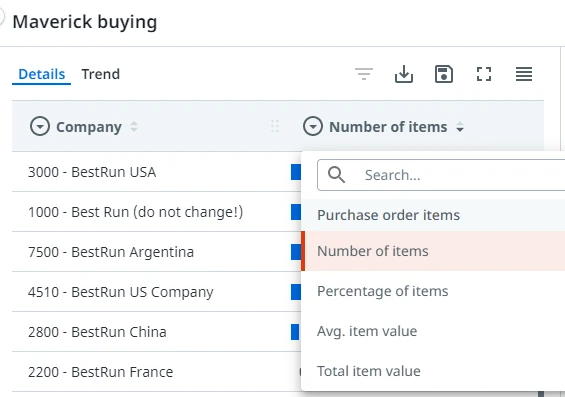Open the filter icon in the toolbar
565x397 pixels.
(364, 74)
